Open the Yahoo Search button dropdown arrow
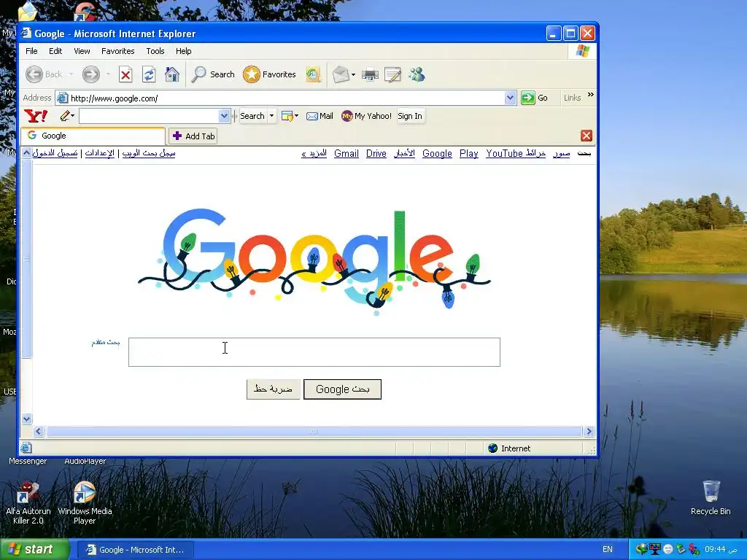The height and width of the screenshot is (560, 747). [271, 116]
